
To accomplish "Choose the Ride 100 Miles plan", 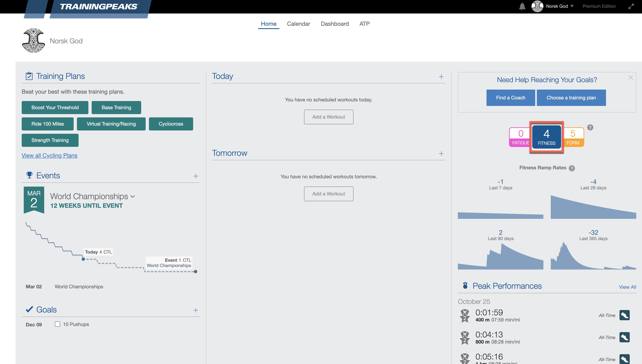I will 47,124.
